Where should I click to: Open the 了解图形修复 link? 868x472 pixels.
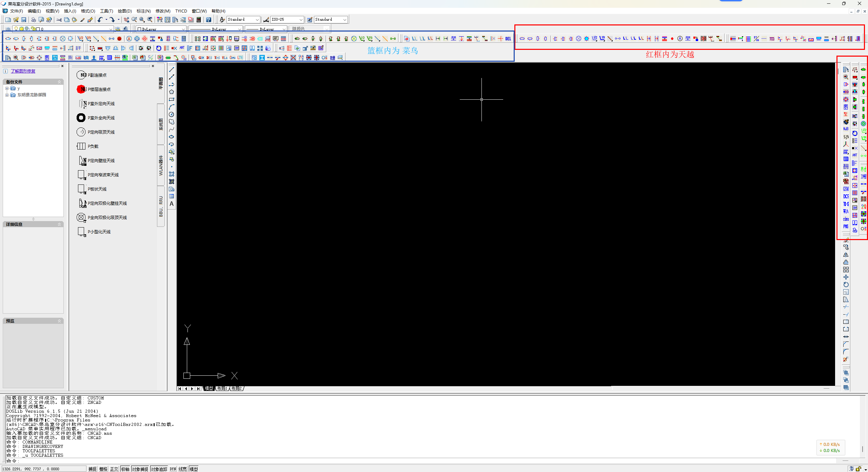click(23, 71)
